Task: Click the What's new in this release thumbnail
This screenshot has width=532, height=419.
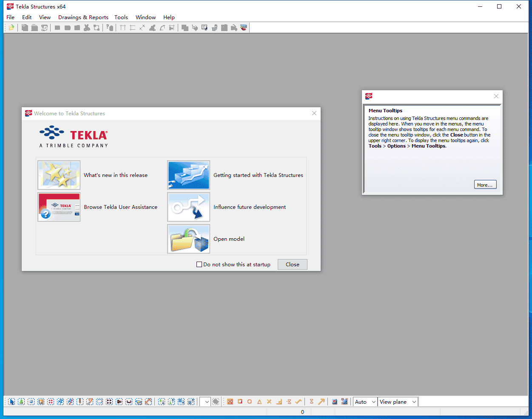Action: [x=59, y=175]
